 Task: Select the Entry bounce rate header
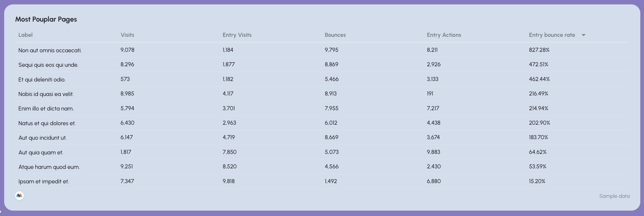(x=552, y=35)
